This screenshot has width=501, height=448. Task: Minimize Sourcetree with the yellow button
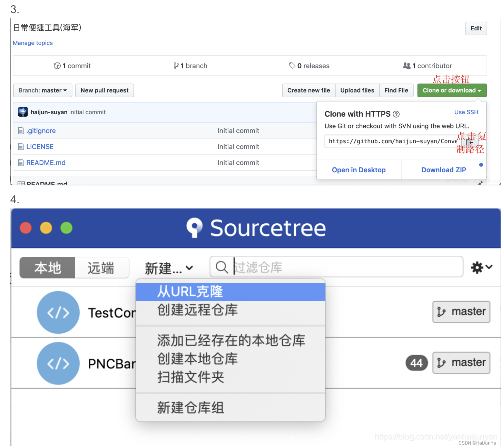[46, 228]
